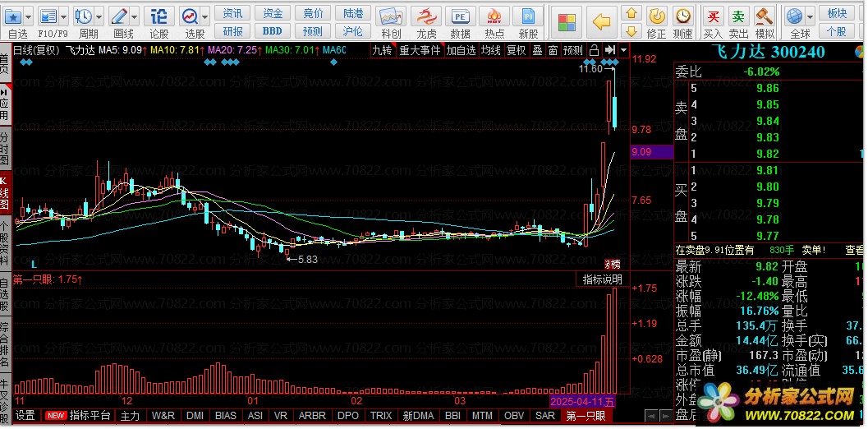
Task: Select the 分时图 left sidebar tab
Action: 4,149
